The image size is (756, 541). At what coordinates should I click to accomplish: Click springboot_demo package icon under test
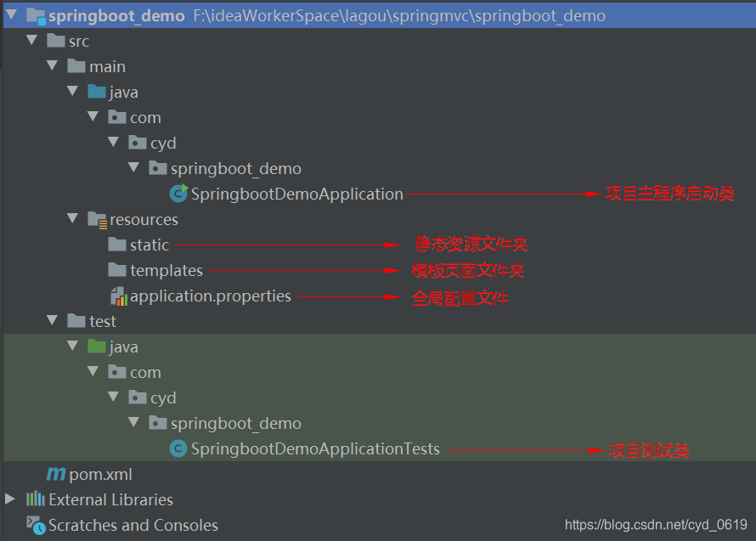coord(158,423)
